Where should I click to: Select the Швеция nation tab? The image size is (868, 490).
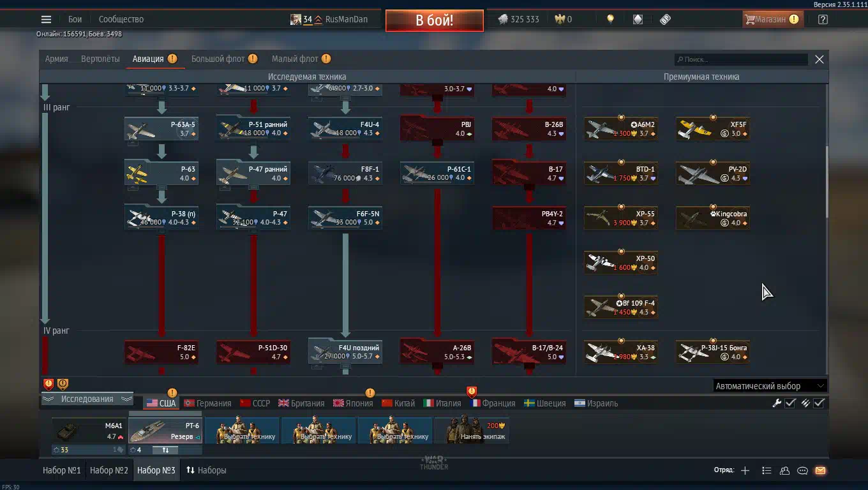point(545,403)
